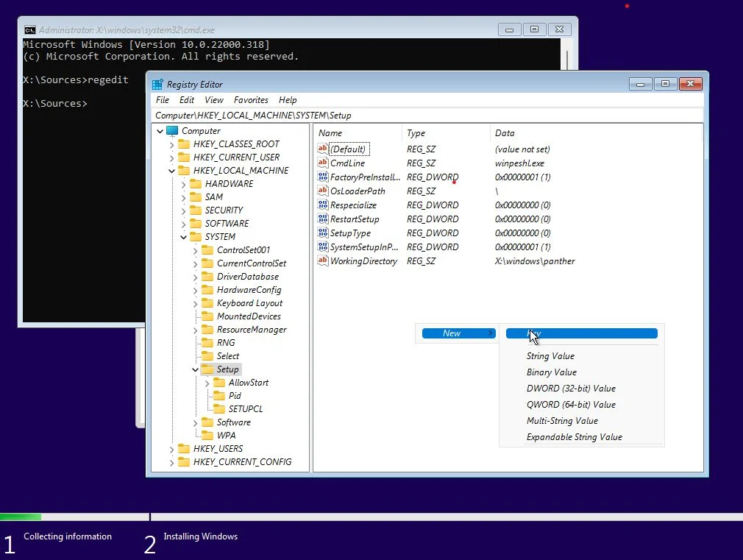Click the string icon next to OsLoaderPath
This screenshot has width=743, height=560.
tap(323, 191)
